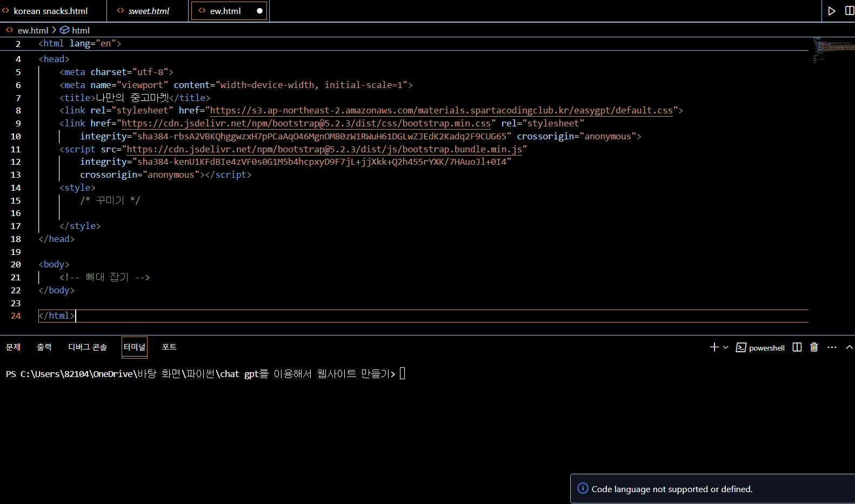
Task: Click the closing </style> tag
Action: [80, 226]
